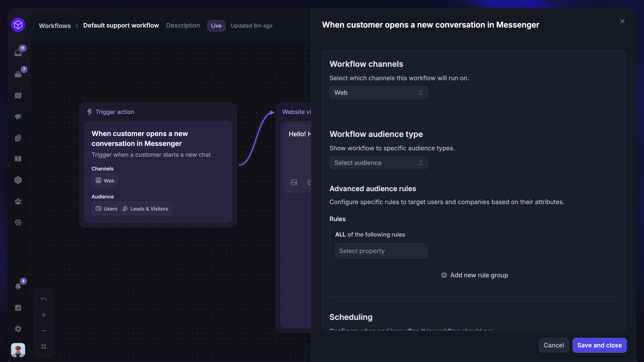Open the Web channels dropdown
The width and height of the screenshot is (644, 362).
(x=378, y=93)
